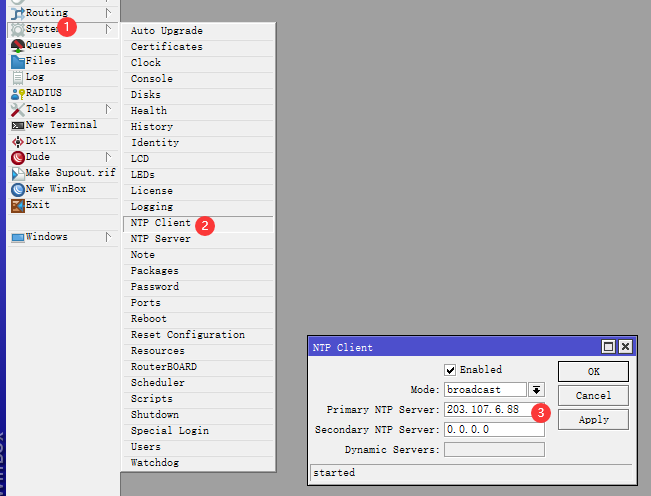Click the RADIUS user-key icon
Screen dimensions: 651x496
18,93
